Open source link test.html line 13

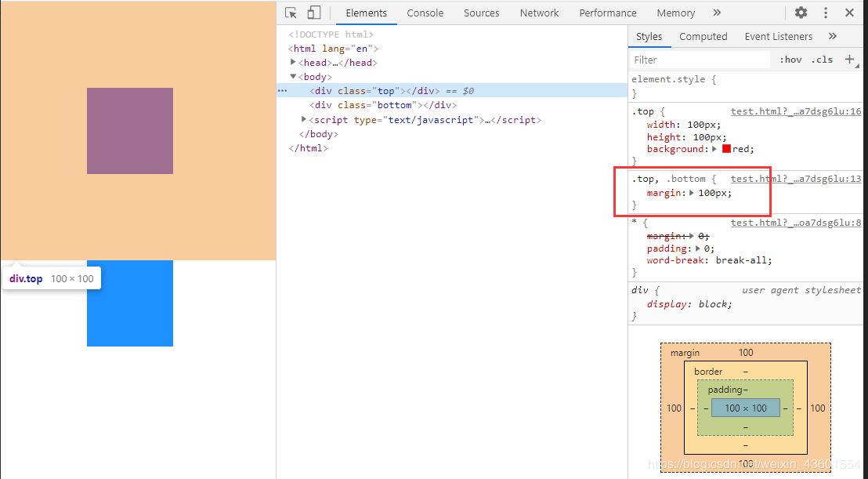pyautogui.click(x=796, y=179)
